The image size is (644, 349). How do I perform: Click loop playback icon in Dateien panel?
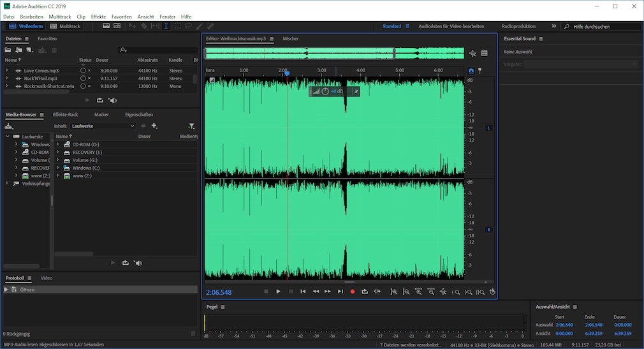[100, 100]
